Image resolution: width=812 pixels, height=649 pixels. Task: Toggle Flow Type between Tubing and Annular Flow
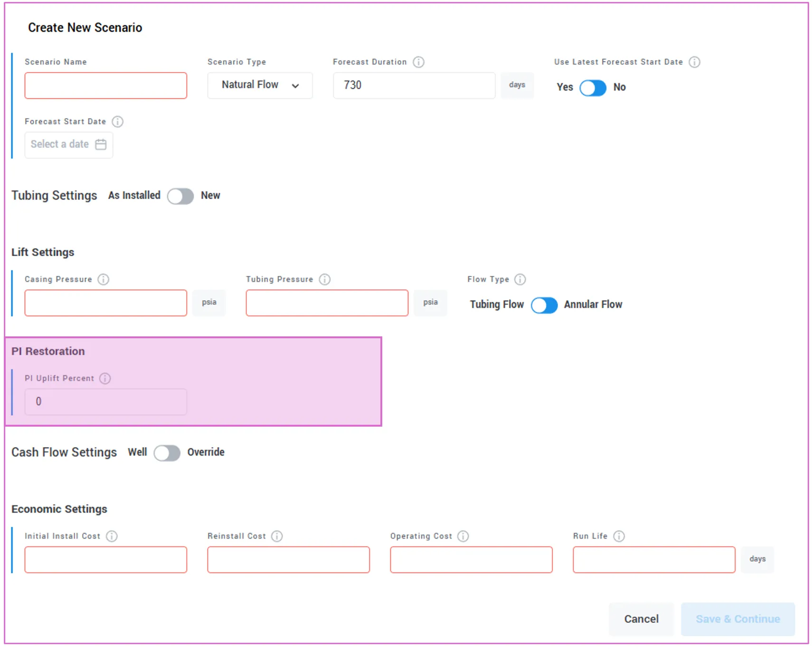pos(544,305)
